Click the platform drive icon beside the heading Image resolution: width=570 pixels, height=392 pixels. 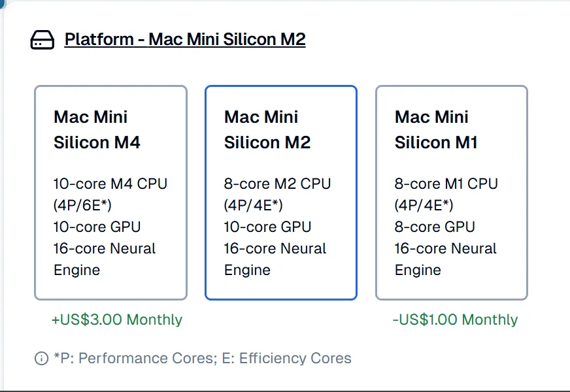[42, 41]
